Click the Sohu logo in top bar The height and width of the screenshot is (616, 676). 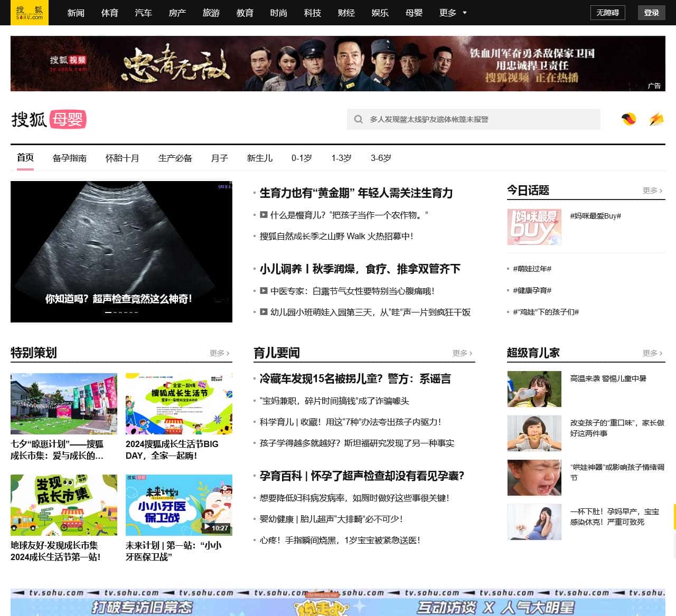pos(30,13)
